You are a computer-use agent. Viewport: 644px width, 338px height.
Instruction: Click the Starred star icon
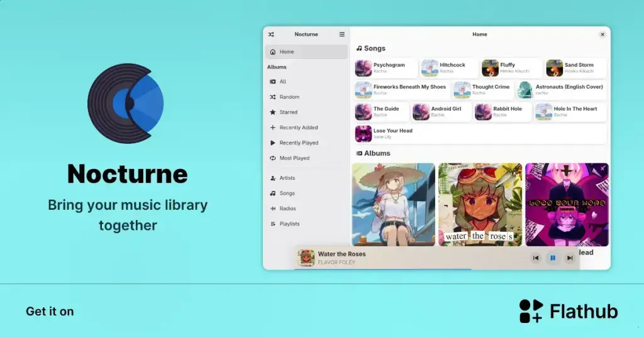pyautogui.click(x=273, y=112)
